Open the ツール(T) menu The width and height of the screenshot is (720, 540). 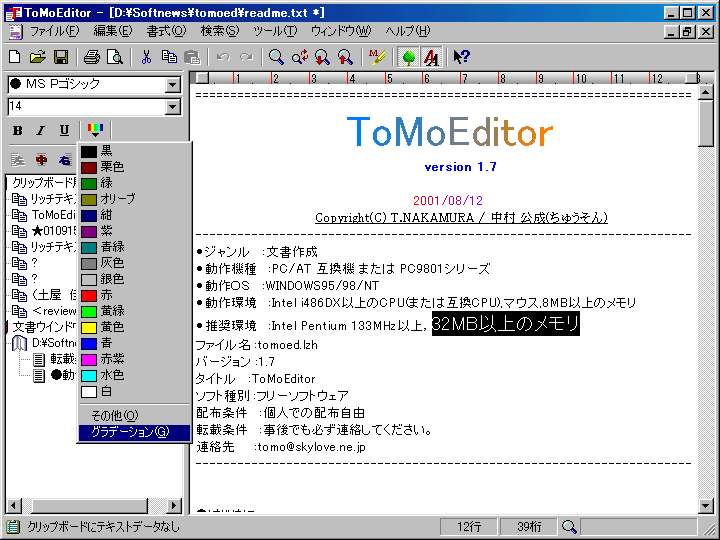275,31
